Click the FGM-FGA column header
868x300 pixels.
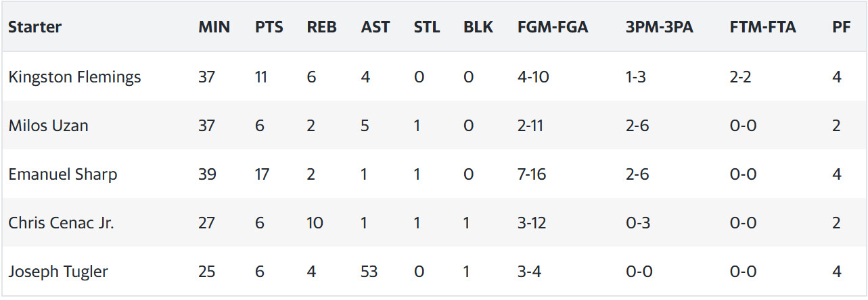point(553,27)
